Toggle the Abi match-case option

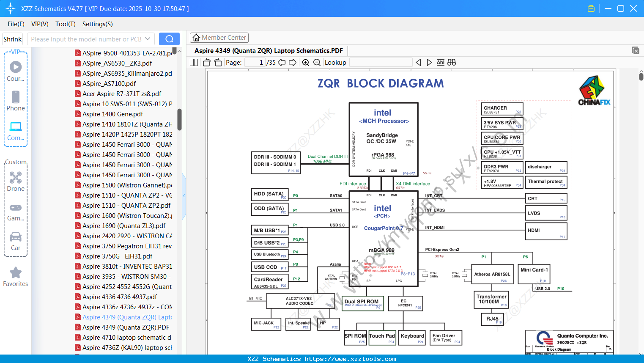click(440, 62)
